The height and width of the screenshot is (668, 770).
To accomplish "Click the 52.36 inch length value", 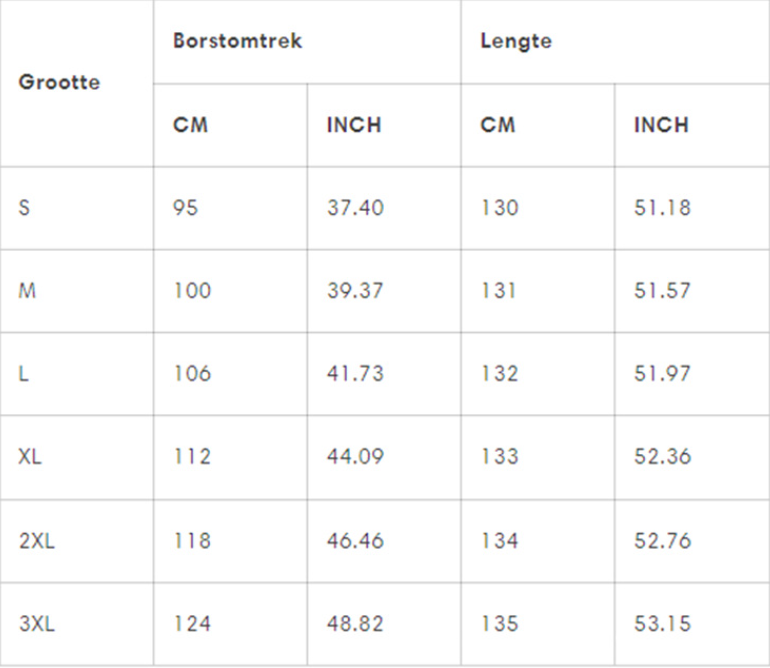I will click(x=662, y=457).
